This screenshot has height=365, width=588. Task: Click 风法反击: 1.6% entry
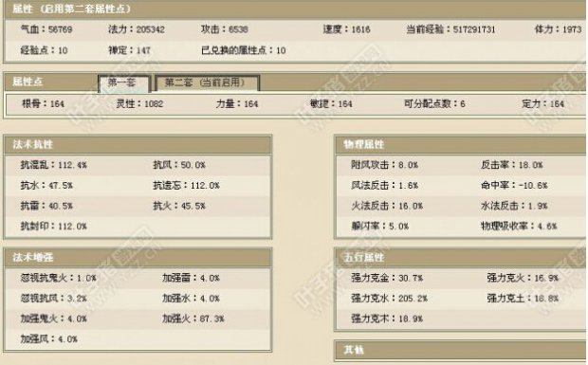[x=385, y=186]
